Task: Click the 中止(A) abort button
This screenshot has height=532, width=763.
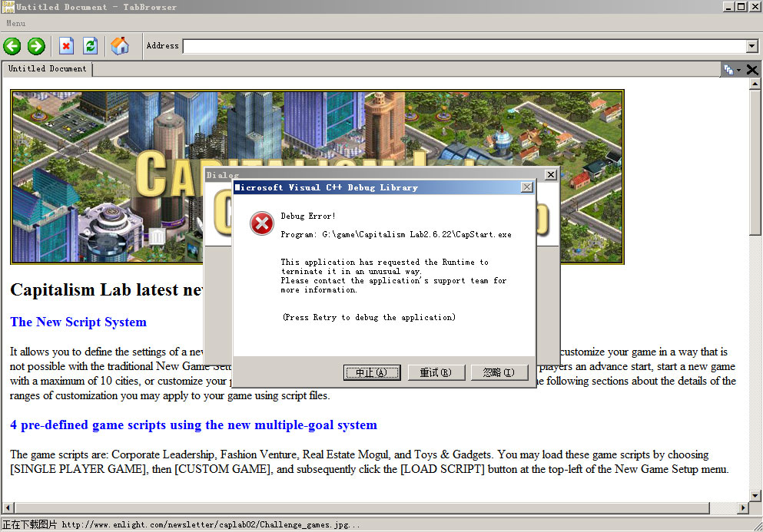Action: [372, 372]
